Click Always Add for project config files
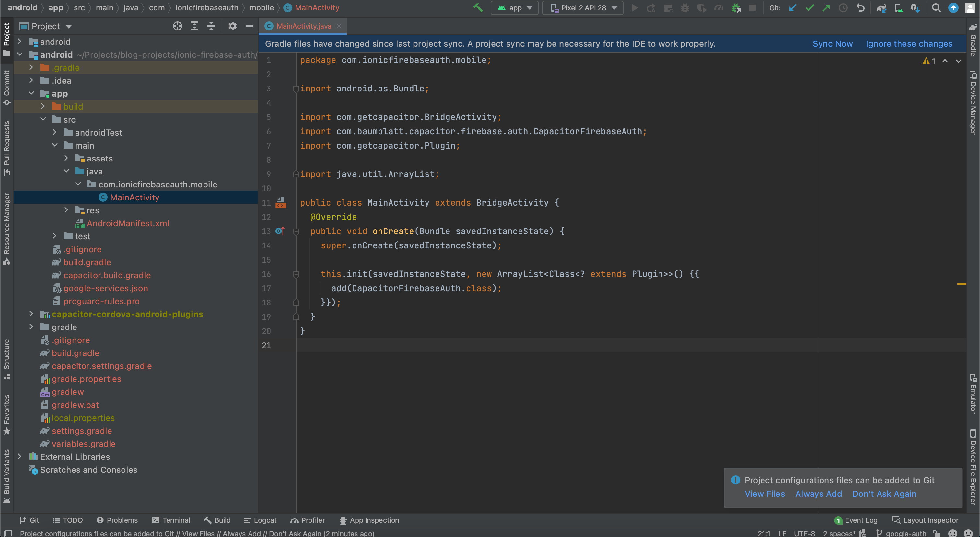 [x=818, y=493]
